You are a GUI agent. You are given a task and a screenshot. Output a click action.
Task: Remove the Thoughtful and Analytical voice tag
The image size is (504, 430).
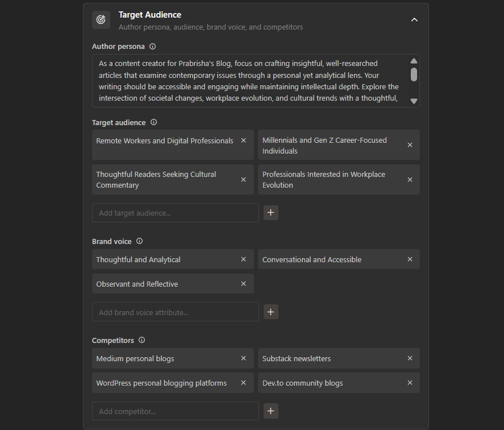pyautogui.click(x=243, y=259)
